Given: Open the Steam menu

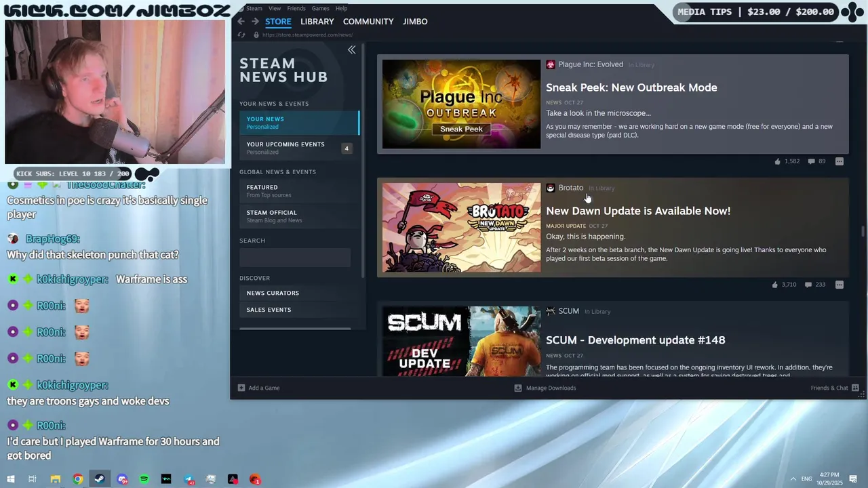Looking at the screenshot, I should pos(254,8).
